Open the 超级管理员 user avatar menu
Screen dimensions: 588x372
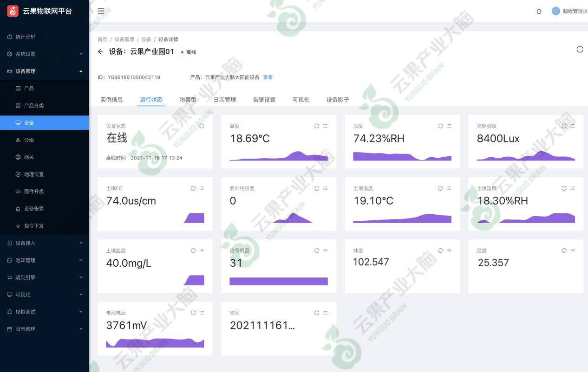[555, 11]
